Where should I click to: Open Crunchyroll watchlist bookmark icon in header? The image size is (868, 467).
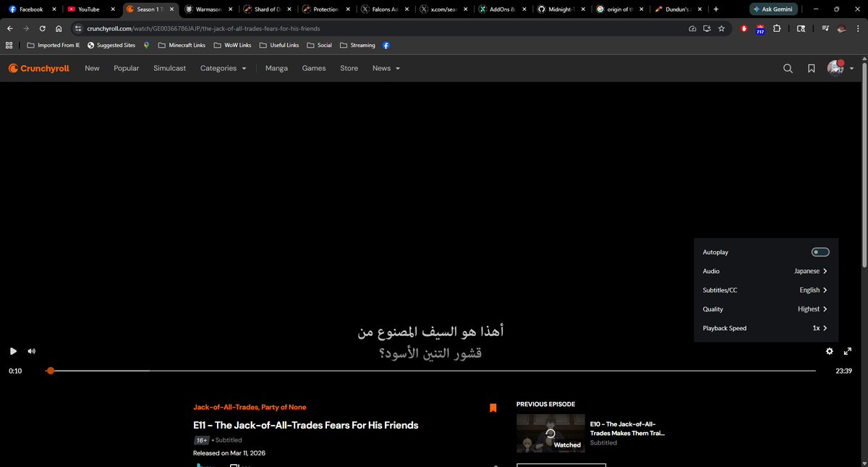coord(812,68)
